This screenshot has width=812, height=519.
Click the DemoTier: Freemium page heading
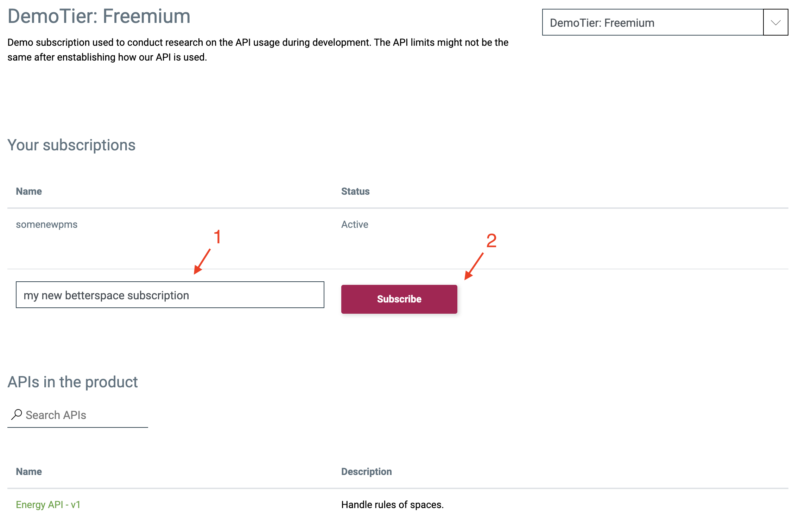pyautogui.click(x=99, y=16)
